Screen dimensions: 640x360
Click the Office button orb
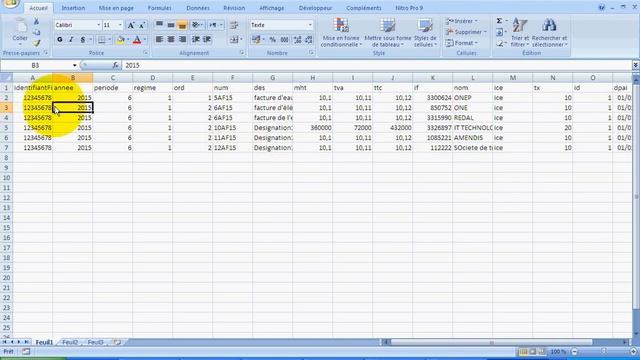click(10, 4)
